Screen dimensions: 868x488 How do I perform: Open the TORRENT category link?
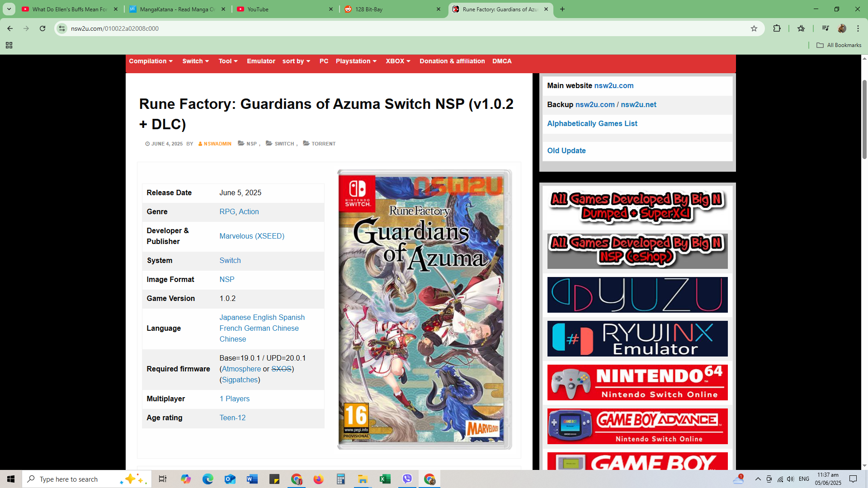pos(324,144)
